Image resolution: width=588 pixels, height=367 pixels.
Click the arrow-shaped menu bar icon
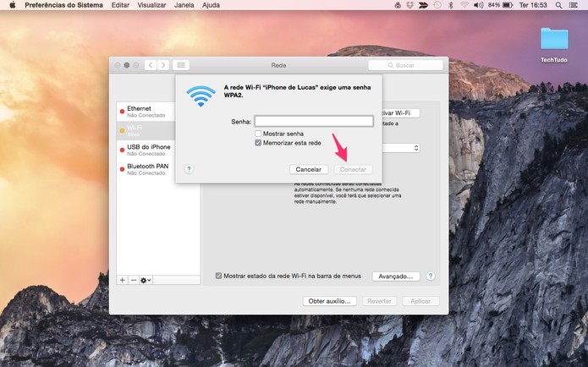[423, 5]
